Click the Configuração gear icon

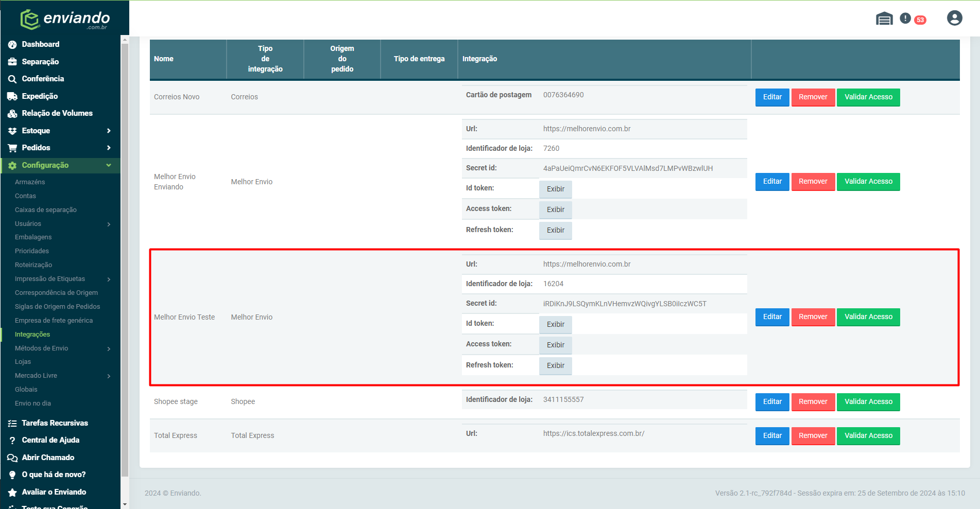[x=12, y=166]
